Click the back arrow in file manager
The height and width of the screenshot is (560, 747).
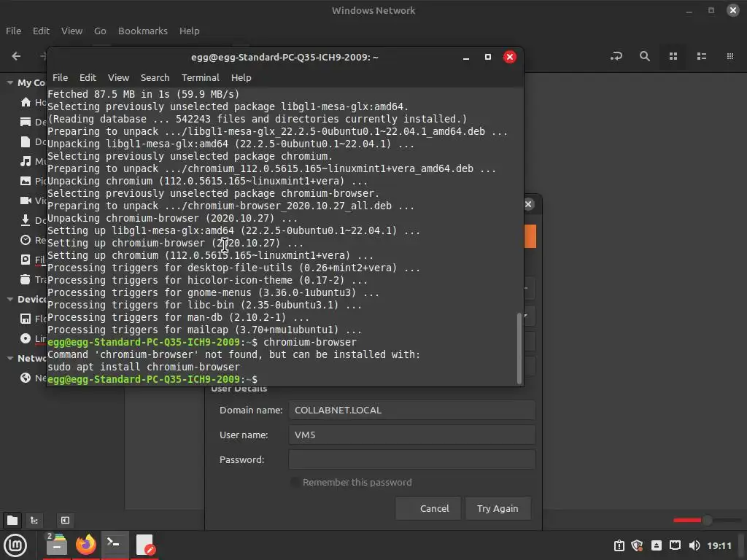[x=16, y=56]
